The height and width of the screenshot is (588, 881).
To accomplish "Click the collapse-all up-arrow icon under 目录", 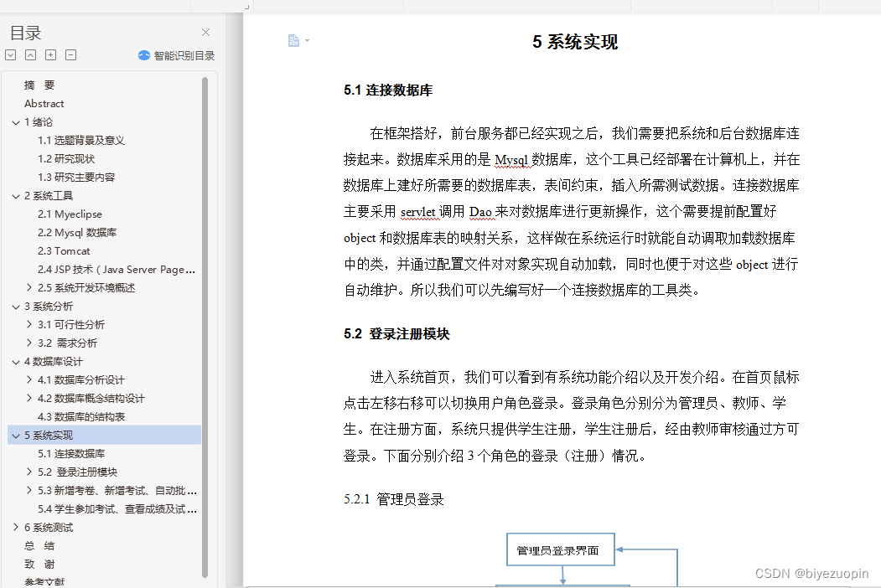I will tap(31, 54).
